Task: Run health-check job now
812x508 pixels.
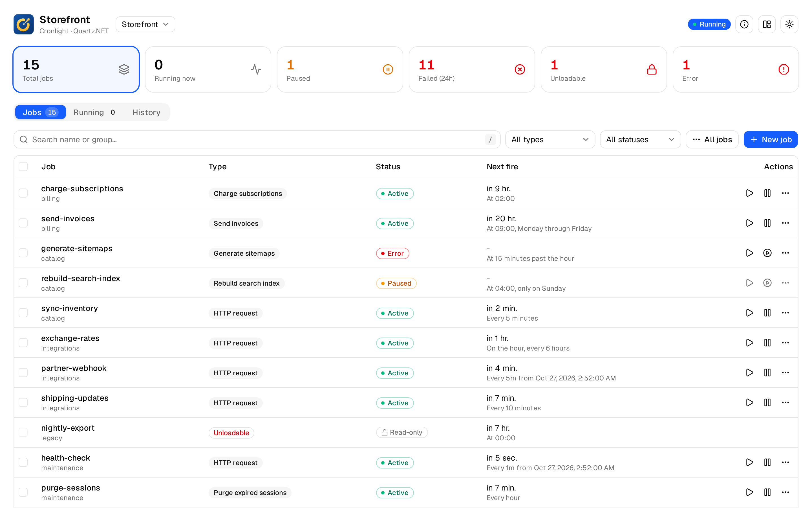Action: 749,462
